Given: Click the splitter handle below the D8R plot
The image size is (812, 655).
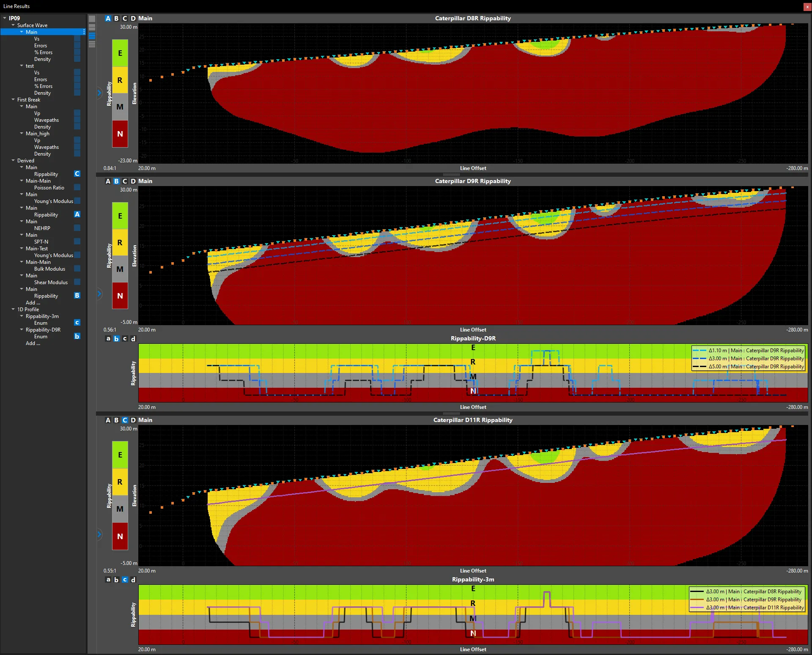Looking at the screenshot, I should (x=452, y=175).
